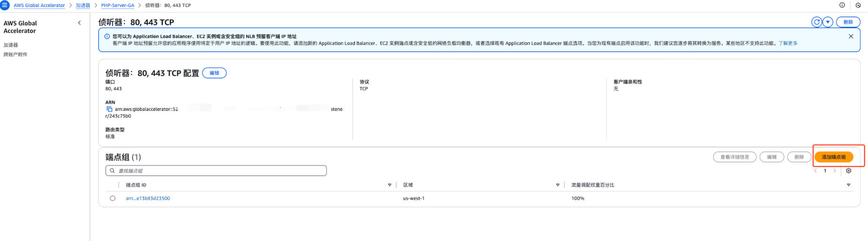Select 跨账户附件 in left sidebar

click(15, 54)
